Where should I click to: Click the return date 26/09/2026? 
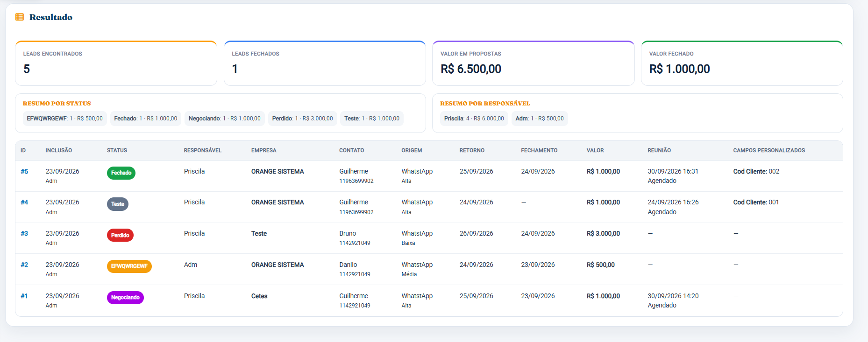pyautogui.click(x=477, y=234)
